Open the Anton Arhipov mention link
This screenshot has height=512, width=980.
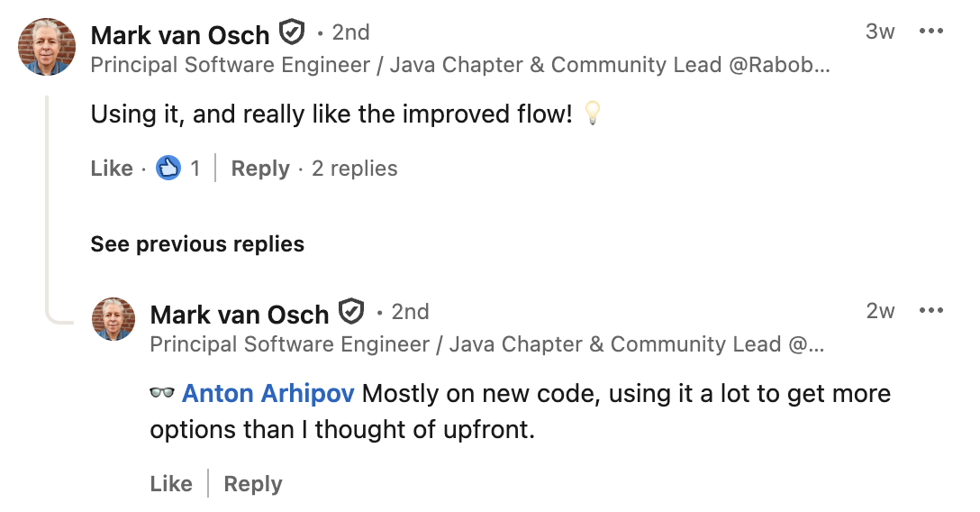click(x=268, y=394)
